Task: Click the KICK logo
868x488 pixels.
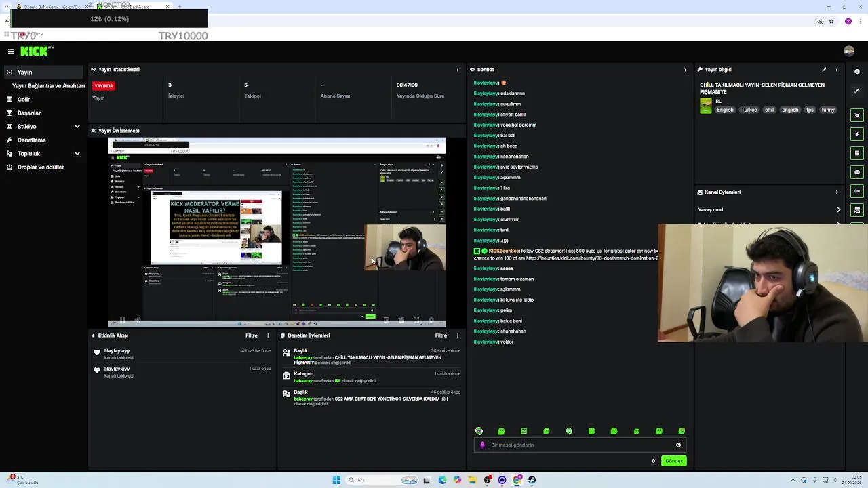Action: point(36,51)
